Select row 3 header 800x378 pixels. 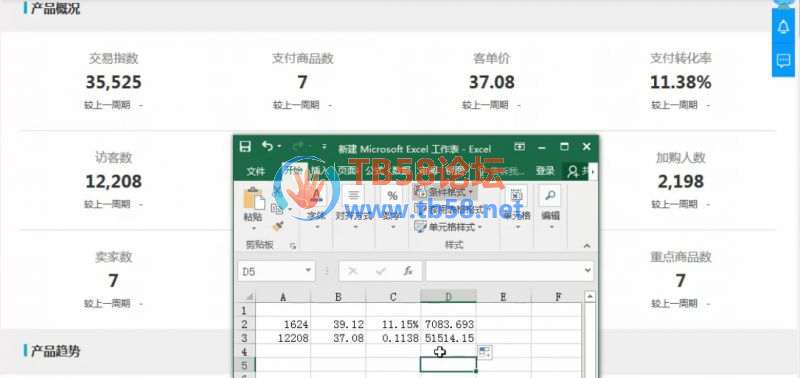(245, 338)
